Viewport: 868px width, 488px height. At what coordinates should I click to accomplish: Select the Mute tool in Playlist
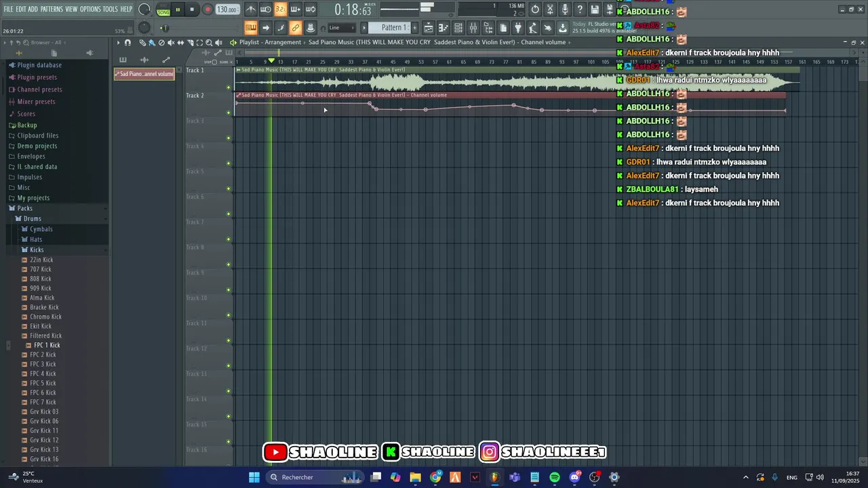tap(171, 42)
